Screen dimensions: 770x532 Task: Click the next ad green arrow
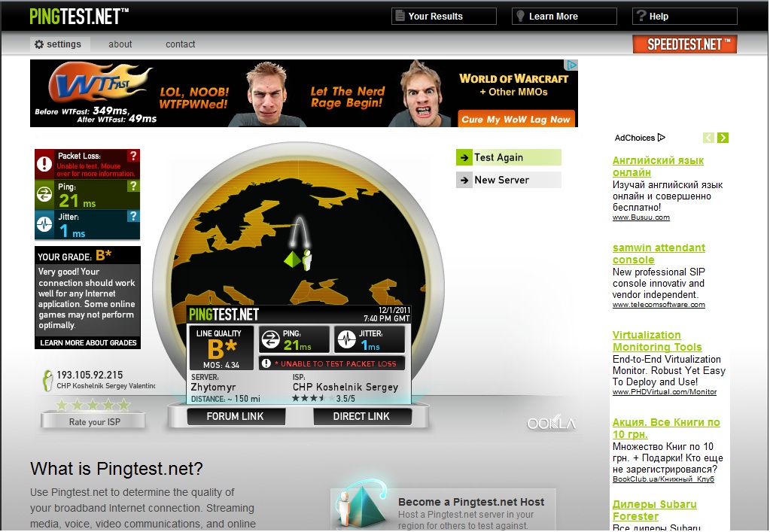723,138
